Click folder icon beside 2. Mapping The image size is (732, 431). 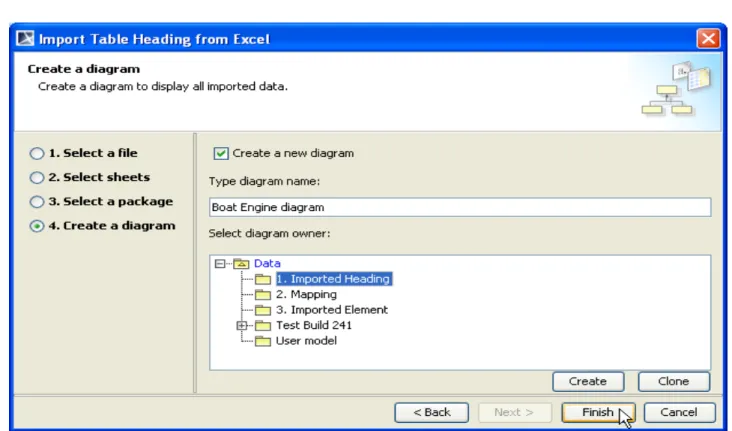click(263, 295)
